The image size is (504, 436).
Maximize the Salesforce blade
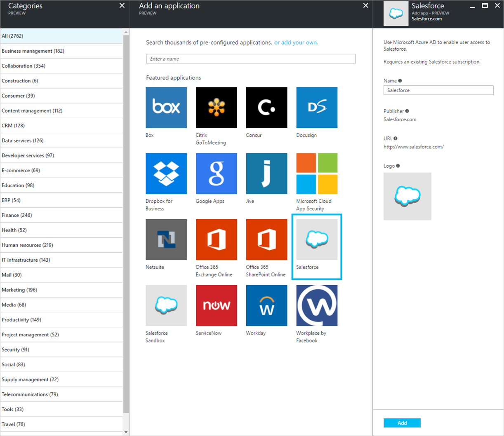point(485,6)
